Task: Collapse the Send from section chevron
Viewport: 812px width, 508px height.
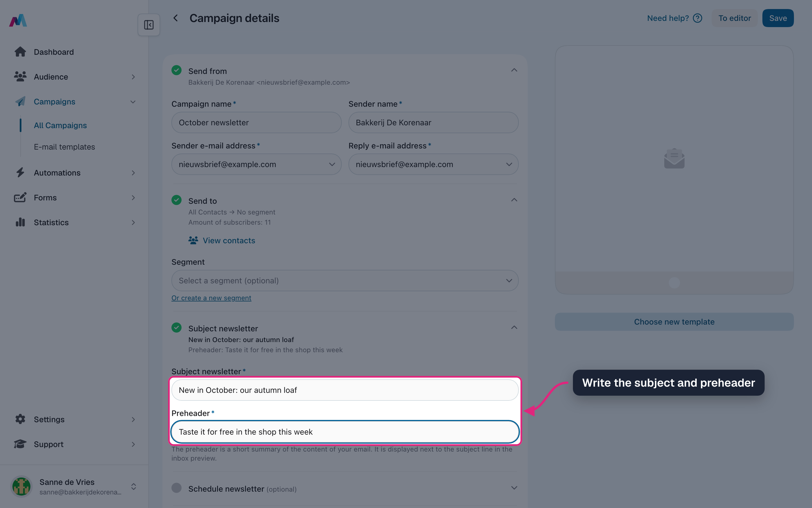Action: [x=514, y=70]
